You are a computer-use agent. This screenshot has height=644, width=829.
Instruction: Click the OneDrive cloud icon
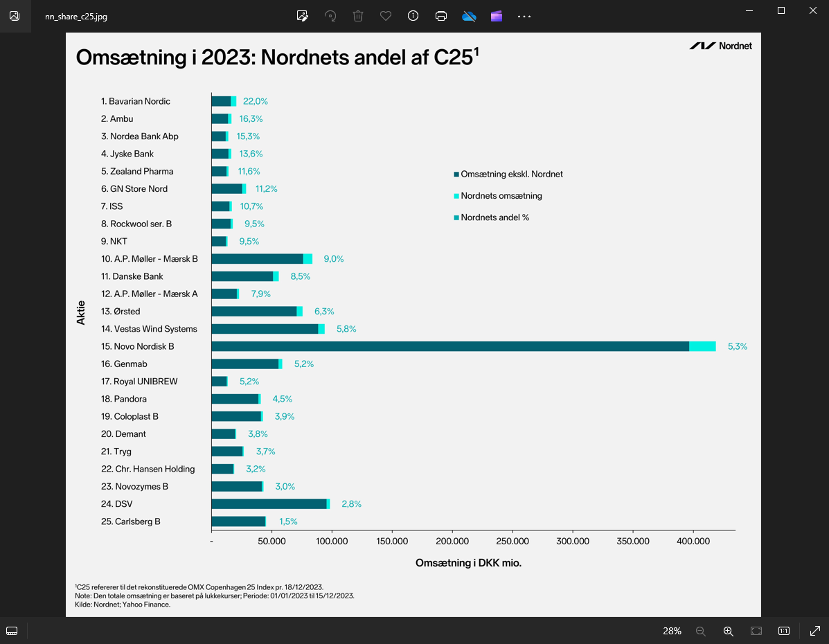click(x=469, y=17)
